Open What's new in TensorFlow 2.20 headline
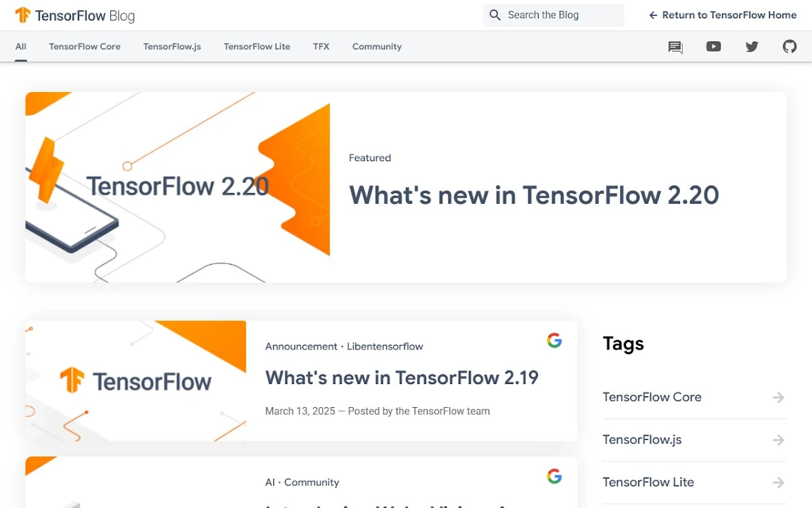This screenshot has width=812, height=508. coord(534,195)
